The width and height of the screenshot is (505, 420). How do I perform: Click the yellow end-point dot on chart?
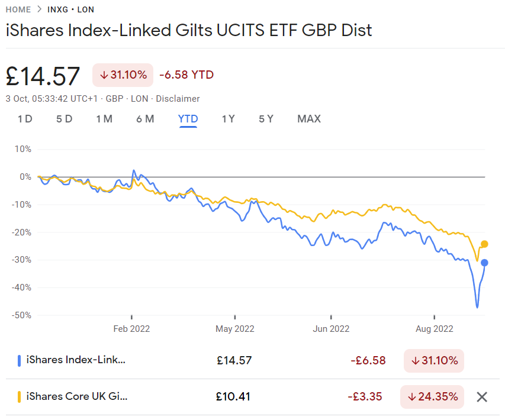coord(484,244)
